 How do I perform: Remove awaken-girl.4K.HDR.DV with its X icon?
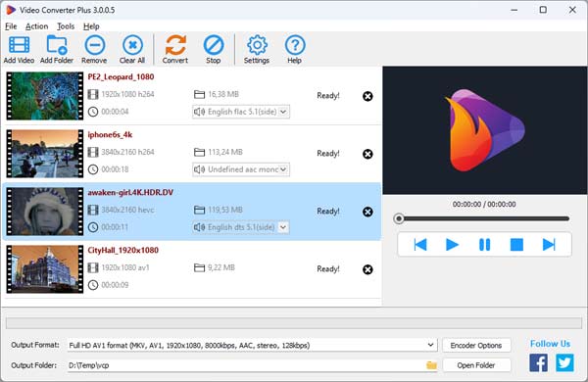[367, 212]
